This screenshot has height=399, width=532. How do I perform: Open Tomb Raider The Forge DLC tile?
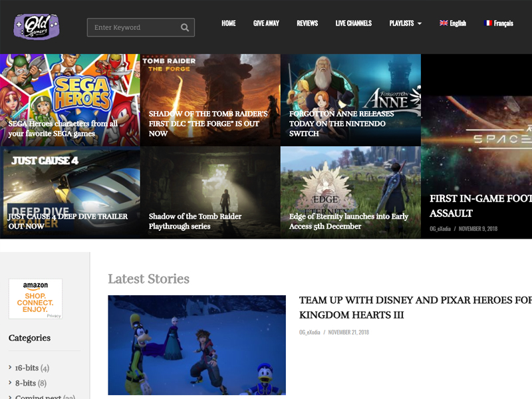pyautogui.click(x=210, y=100)
